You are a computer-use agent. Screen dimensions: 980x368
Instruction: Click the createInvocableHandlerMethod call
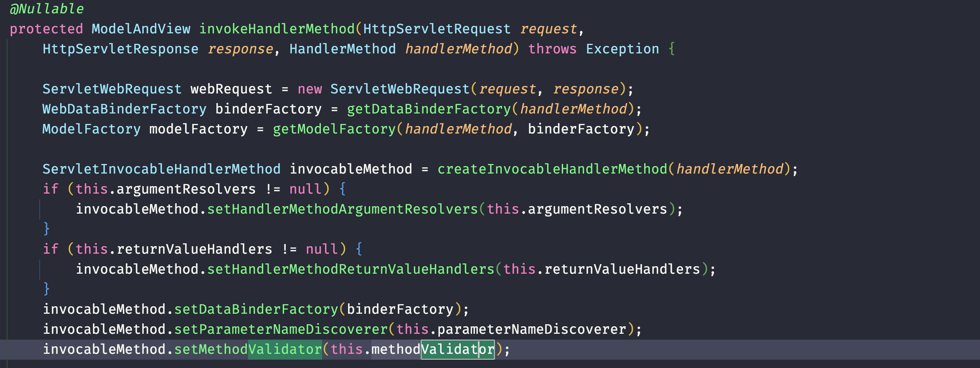552,169
